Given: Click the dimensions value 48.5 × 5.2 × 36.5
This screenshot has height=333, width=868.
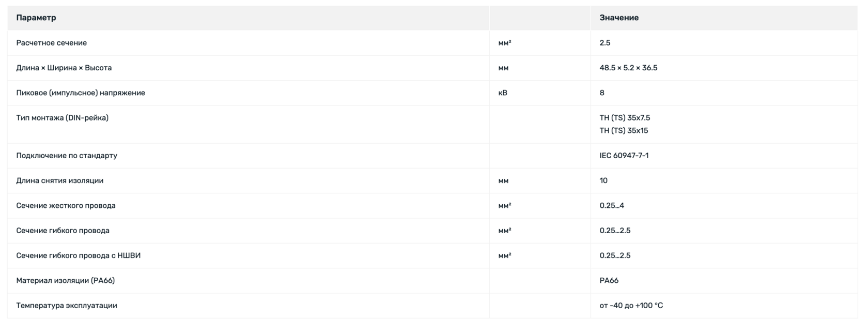Looking at the screenshot, I should click(x=628, y=68).
